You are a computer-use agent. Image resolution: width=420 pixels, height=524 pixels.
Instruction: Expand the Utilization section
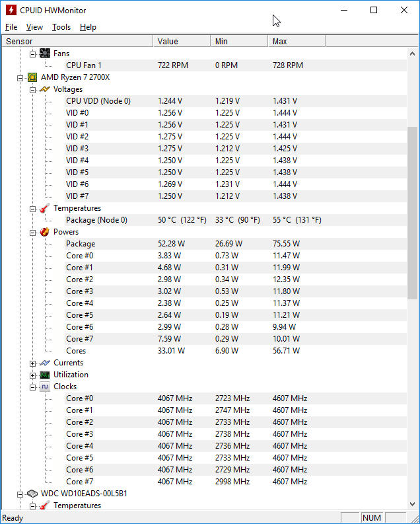[x=32, y=375]
